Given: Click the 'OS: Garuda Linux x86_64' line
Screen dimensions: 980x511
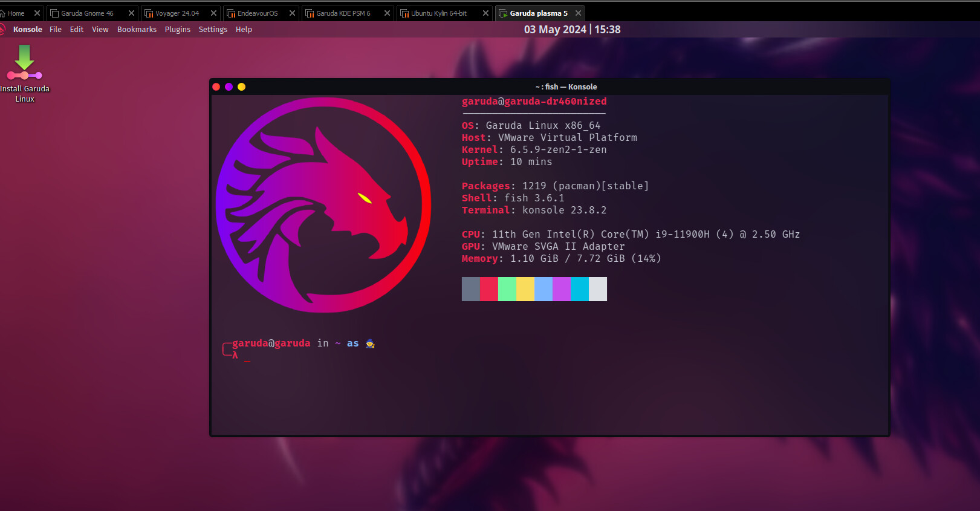Looking at the screenshot, I should (531, 126).
